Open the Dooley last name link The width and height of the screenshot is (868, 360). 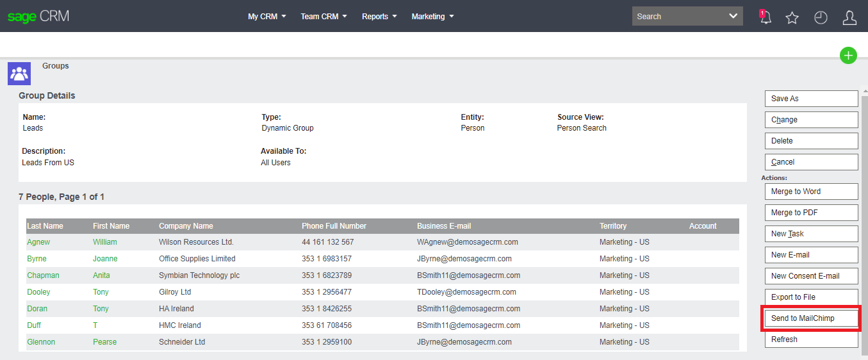pos(38,292)
